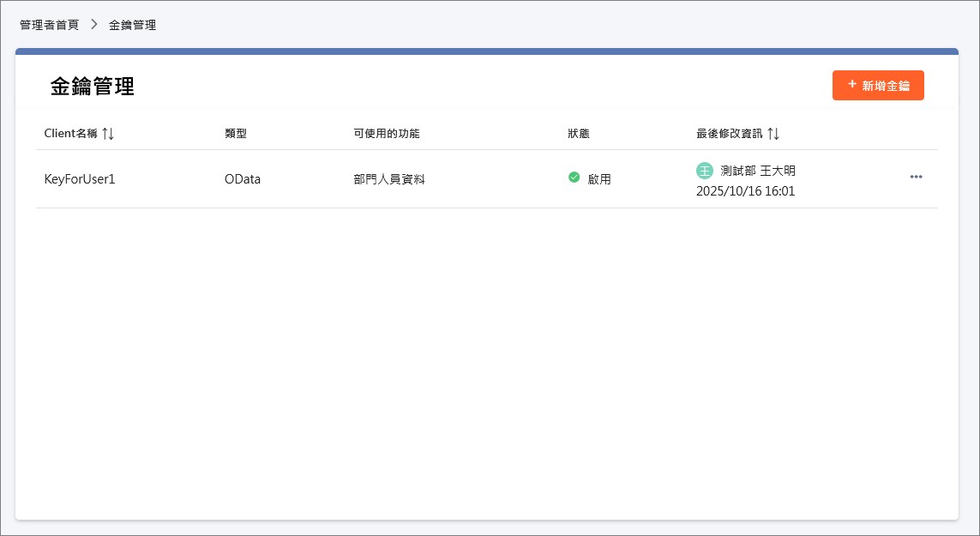Select the KeyForUser1 client name
980x536 pixels.
tap(80, 179)
